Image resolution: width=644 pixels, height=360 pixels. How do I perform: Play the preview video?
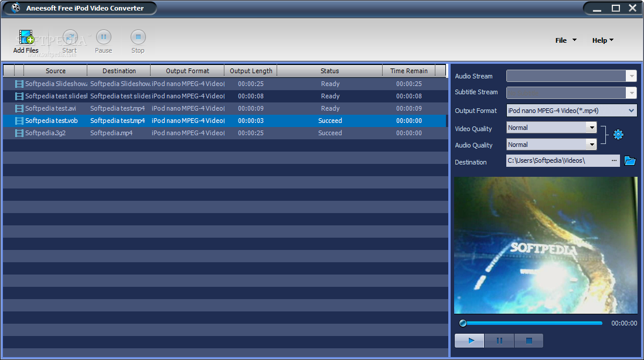click(x=469, y=341)
